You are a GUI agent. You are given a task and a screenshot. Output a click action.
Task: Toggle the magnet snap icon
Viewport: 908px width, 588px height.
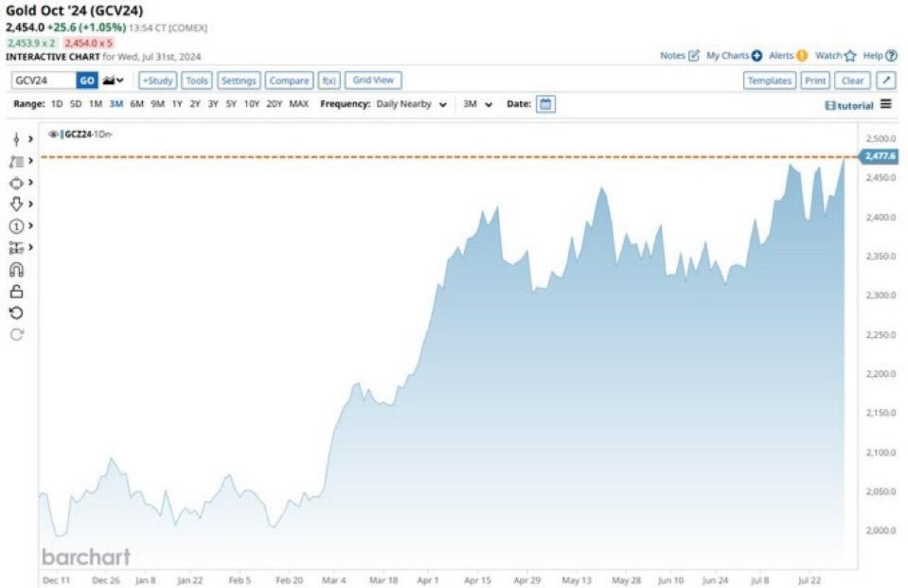point(17,269)
